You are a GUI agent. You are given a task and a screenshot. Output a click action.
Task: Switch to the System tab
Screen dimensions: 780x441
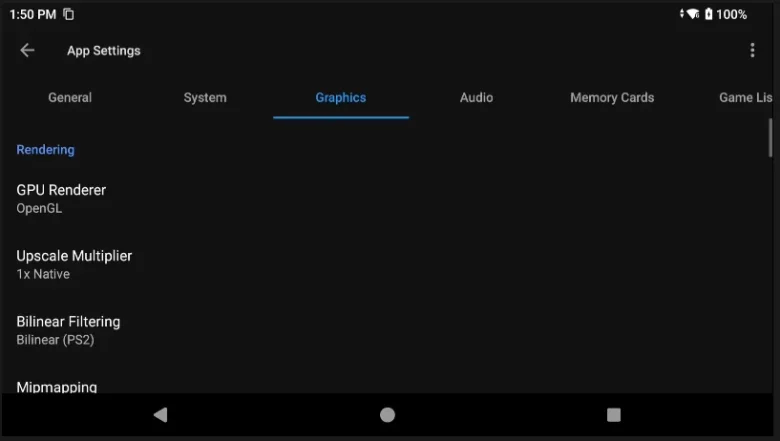[205, 98]
